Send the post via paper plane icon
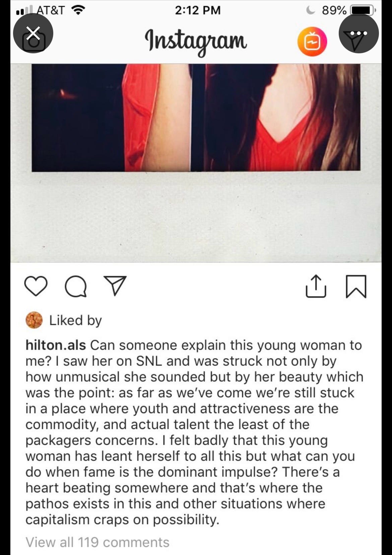This screenshot has height=555, width=392. (115, 286)
